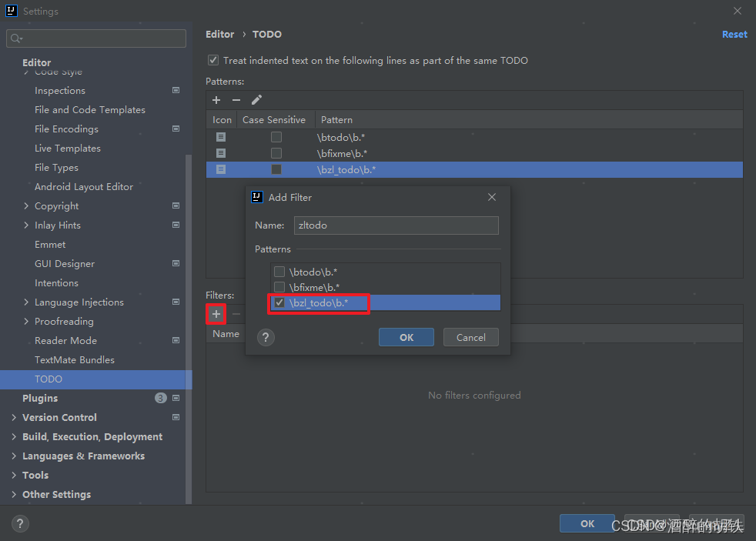756x541 pixels.
Task: Click the project-level icon beside Inspections
Action: click(176, 91)
